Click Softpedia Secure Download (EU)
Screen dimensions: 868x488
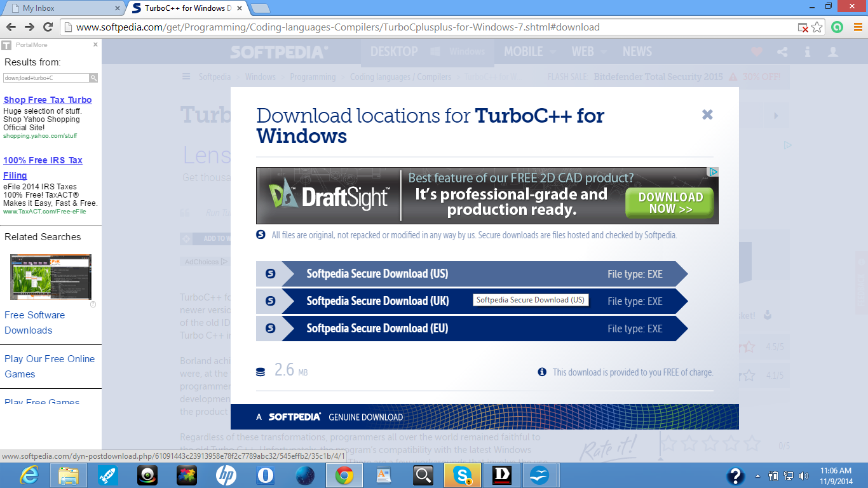[x=377, y=329]
